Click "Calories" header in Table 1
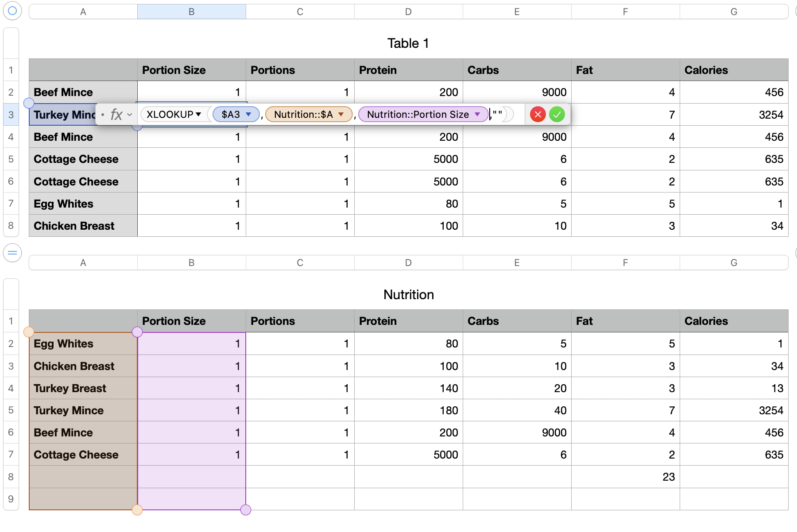797x532 pixels. point(706,70)
